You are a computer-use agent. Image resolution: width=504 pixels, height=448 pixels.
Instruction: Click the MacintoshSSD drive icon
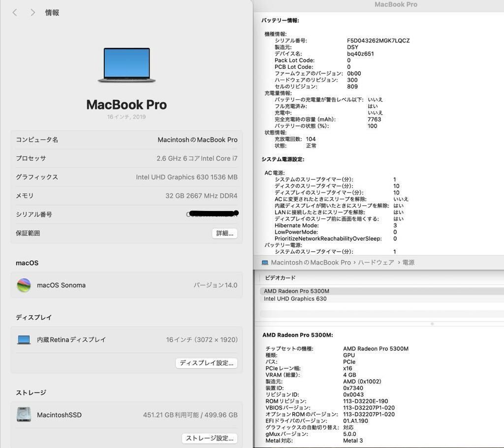[24, 415]
